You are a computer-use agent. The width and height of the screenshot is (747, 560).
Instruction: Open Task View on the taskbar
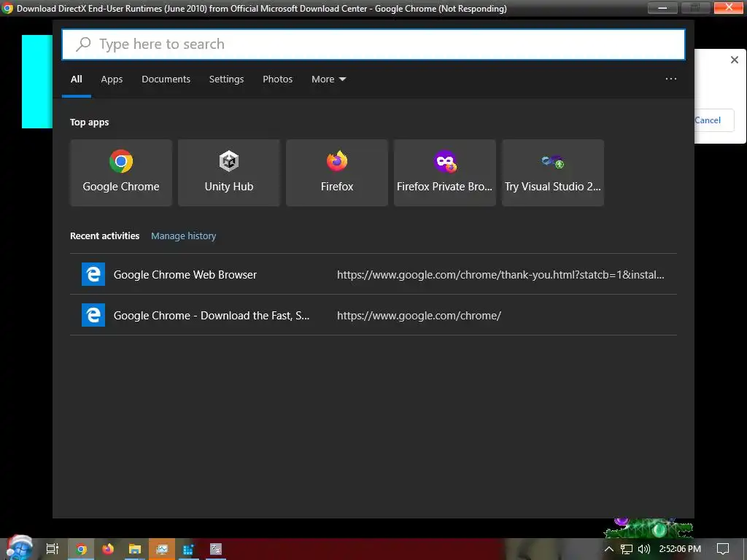pos(52,549)
